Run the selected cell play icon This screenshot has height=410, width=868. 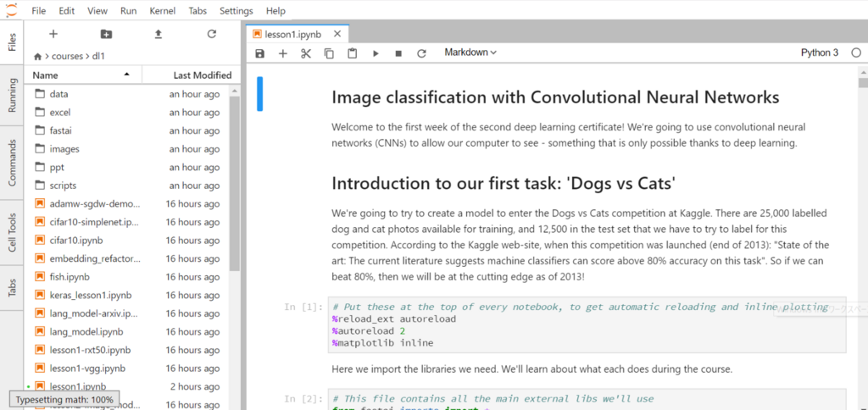(x=376, y=53)
